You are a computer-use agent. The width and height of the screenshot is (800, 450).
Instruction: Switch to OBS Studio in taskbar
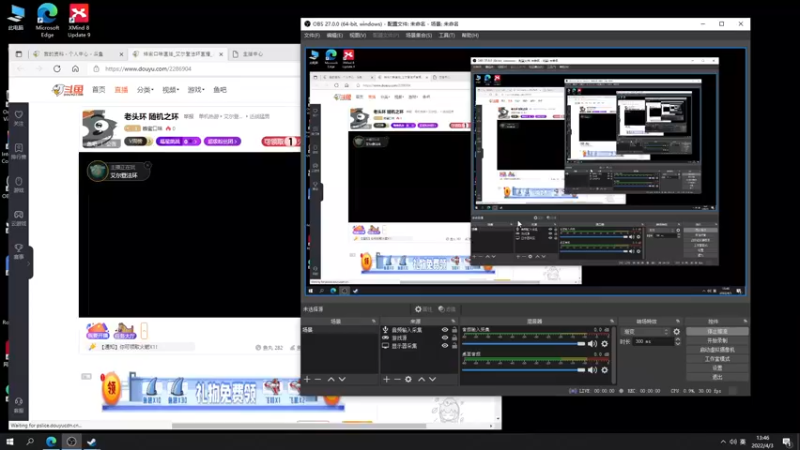point(71,441)
